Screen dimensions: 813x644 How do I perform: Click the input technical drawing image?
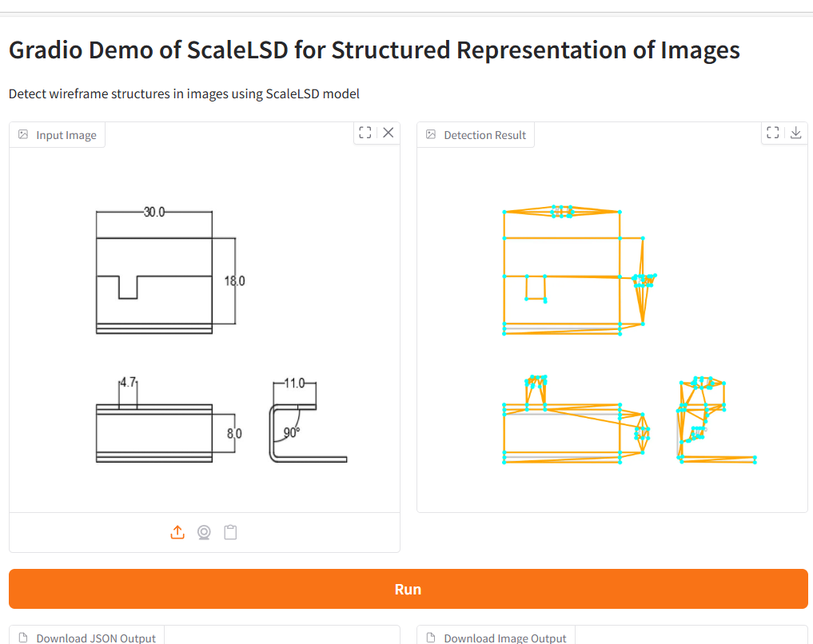click(x=205, y=330)
